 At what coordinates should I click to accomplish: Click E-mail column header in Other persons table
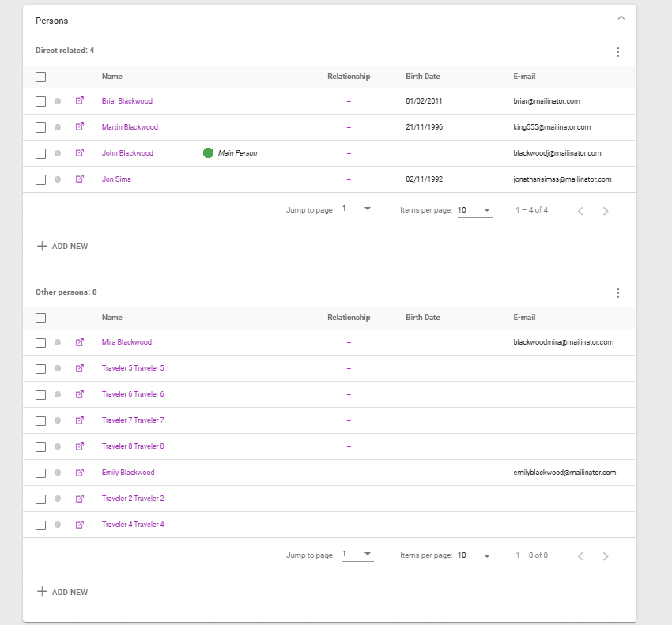point(524,318)
